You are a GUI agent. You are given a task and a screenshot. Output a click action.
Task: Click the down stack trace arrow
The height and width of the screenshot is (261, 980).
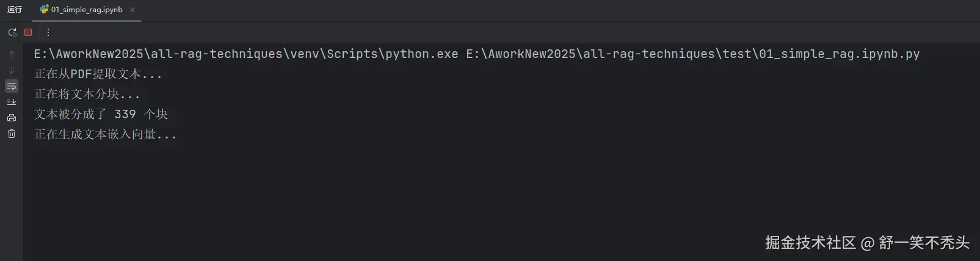(12, 70)
